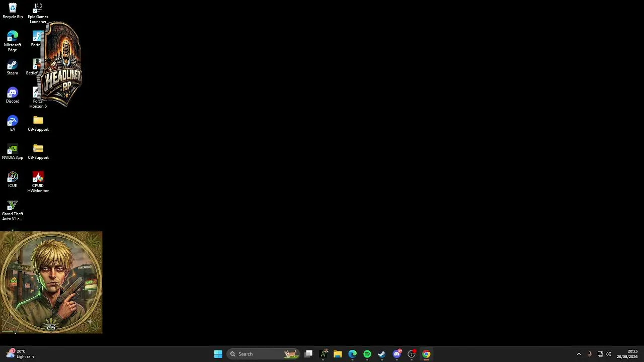Viewport: 644px width, 362px height.
Task: Open Discord from the taskbar
Action: tap(397, 354)
